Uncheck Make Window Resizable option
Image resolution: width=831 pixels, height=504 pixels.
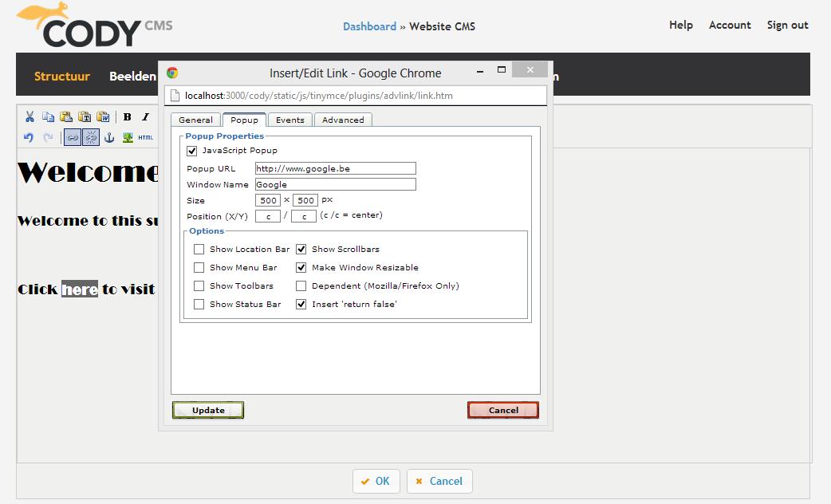(301, 268)
